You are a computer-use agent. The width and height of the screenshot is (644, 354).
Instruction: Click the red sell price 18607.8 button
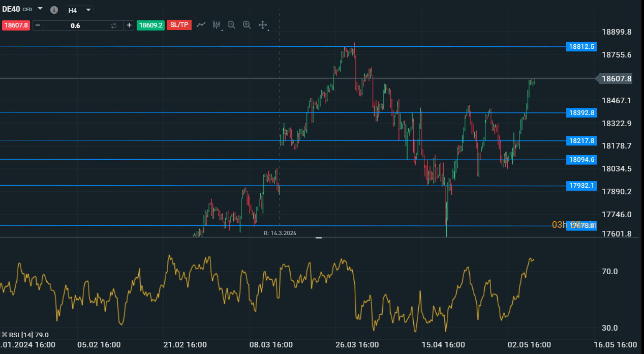click(x=16, y=25)
